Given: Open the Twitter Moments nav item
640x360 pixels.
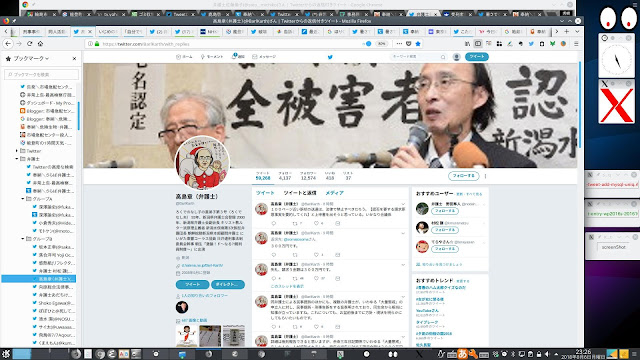Looking at the screenshot, I should [212, 57].
